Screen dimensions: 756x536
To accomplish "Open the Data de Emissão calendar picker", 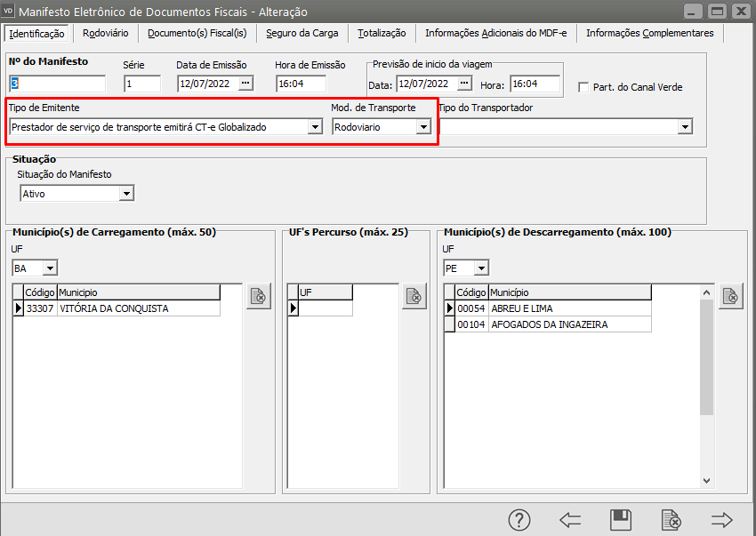I will [x=246, y=84].
